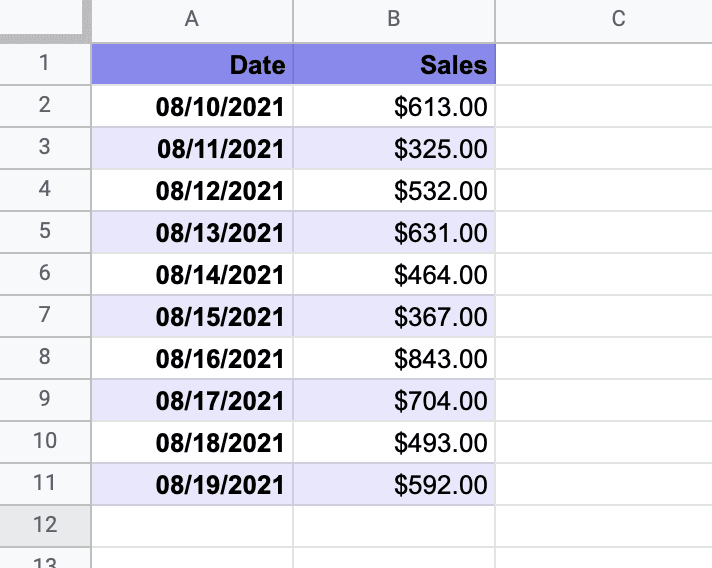Select cell with 08/15/2021
This screenshot has height=568, width=712.
coord(193,316)
